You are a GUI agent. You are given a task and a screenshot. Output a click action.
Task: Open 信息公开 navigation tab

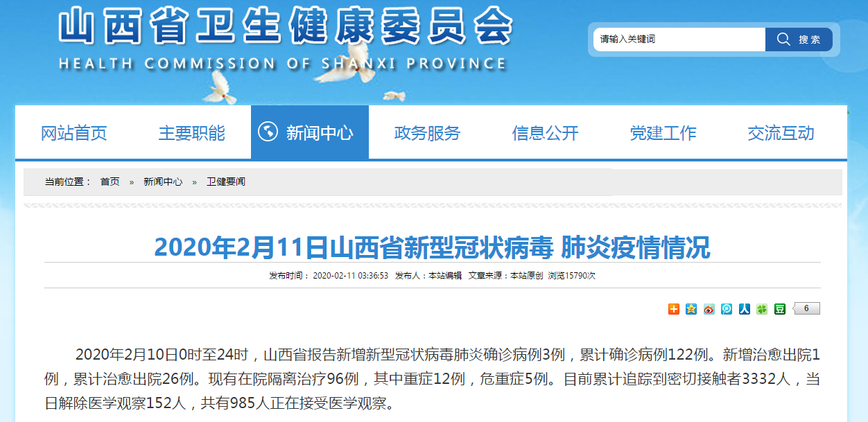click(546, 133)
